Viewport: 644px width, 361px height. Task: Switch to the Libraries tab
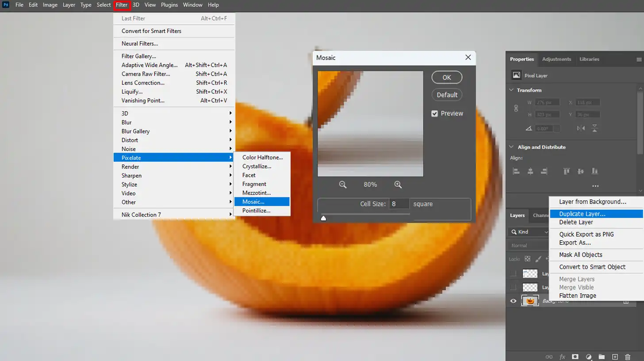pyautogui.click(x=589, y=59)
